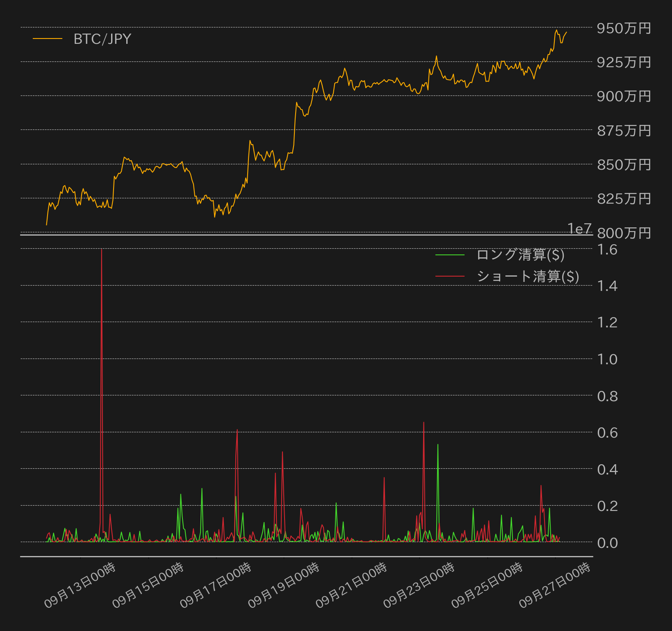Click the 950万円 axis label
672x631 pixels.
pos(624,28)
